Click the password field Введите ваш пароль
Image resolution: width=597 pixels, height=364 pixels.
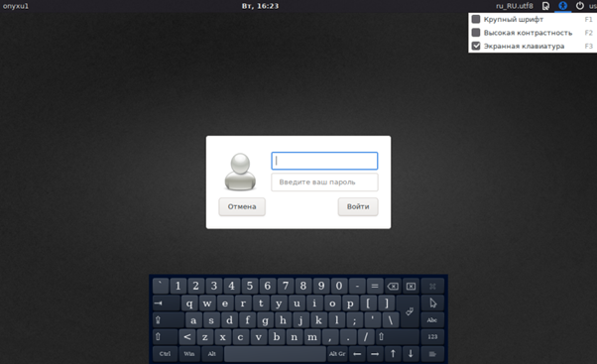[x=324, y=182]
